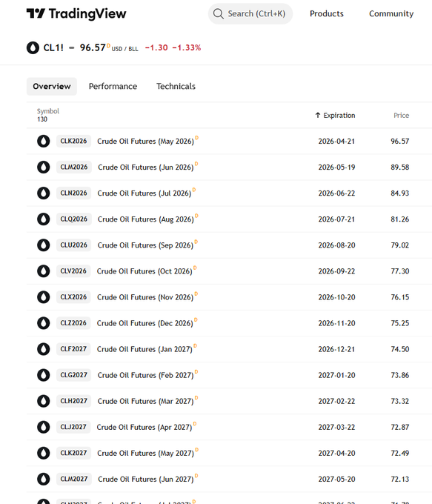Click the price value 89.58
Screen dimensions: 432x504
[x=400, y=168]
